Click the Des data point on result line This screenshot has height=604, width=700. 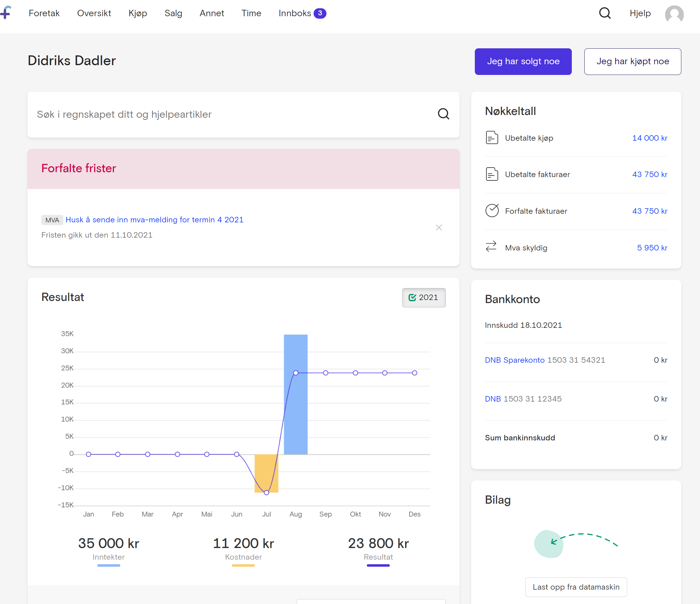click(415, 373)
